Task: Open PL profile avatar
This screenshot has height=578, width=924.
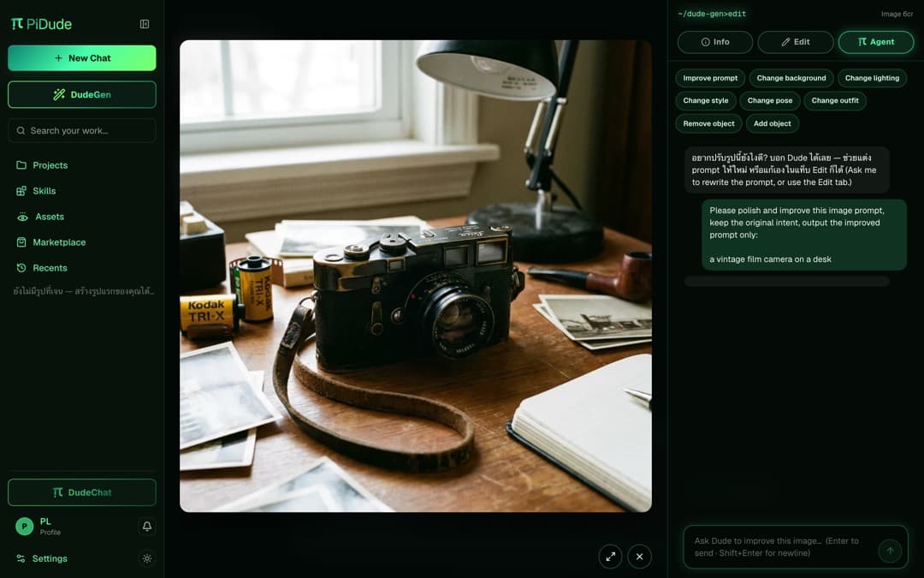Action: (24, 526)
